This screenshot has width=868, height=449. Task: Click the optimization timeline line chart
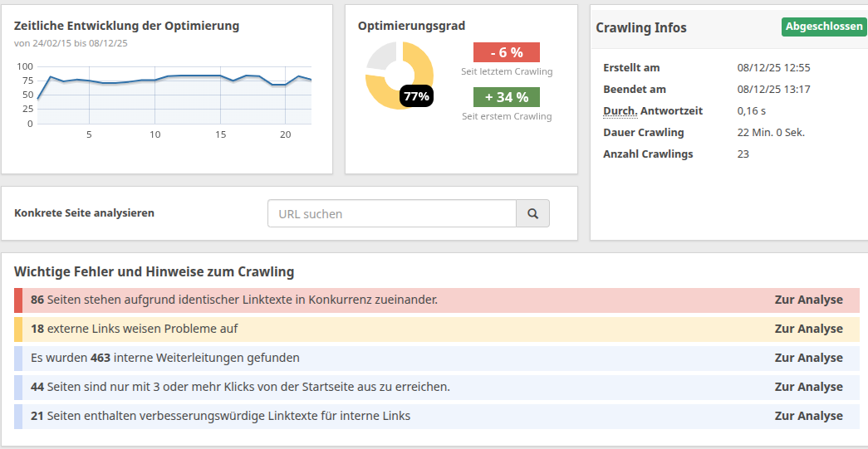(x=174, y=91)
